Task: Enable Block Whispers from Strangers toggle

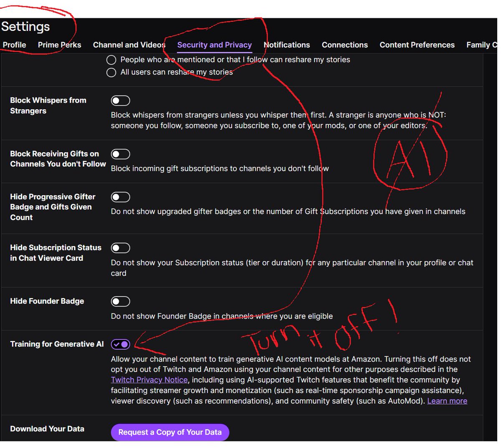Action: (120, 101)
